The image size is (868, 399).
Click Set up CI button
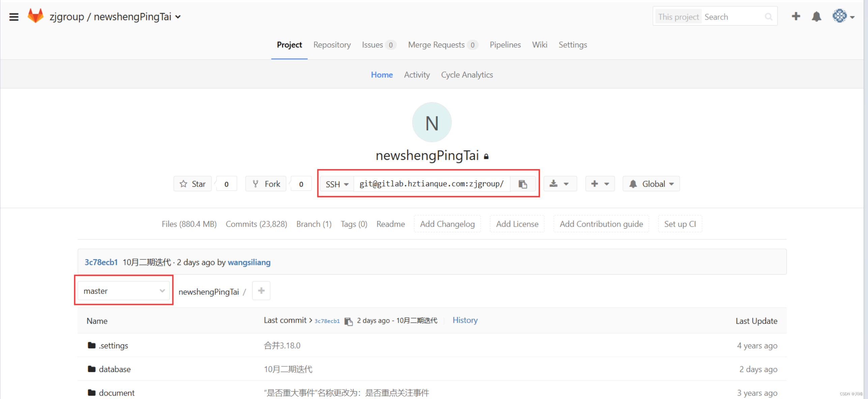point(680,224)
